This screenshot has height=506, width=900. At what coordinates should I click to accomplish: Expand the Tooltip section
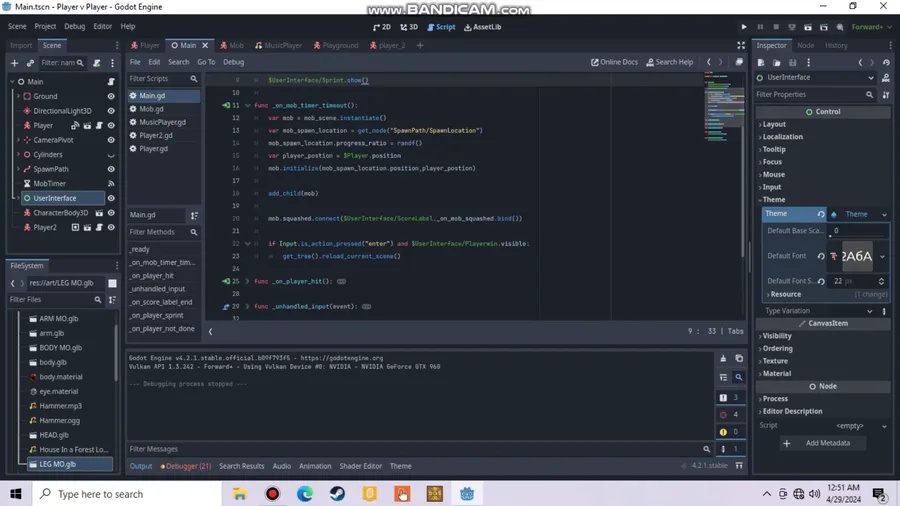coord(773,149)
